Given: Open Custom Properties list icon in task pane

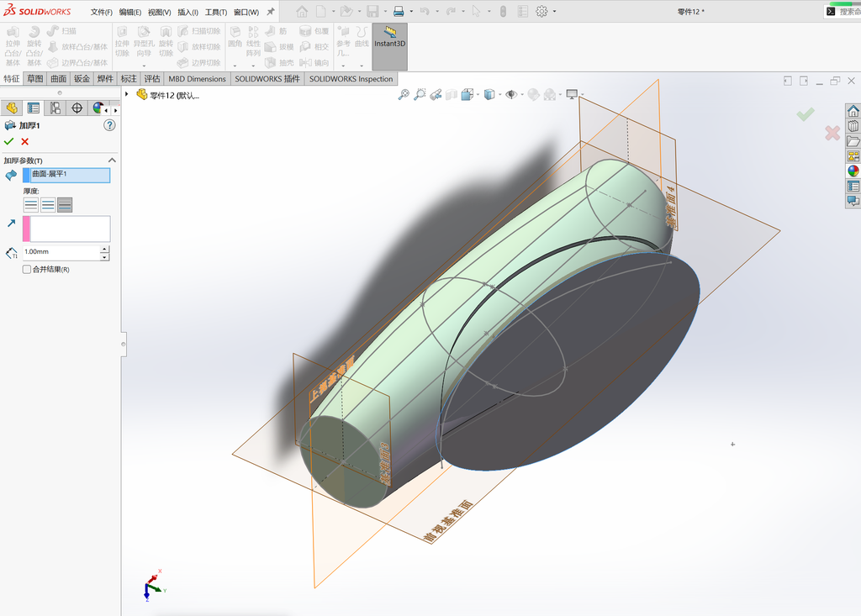Looking at the screenshot, I should coord(853,186).
